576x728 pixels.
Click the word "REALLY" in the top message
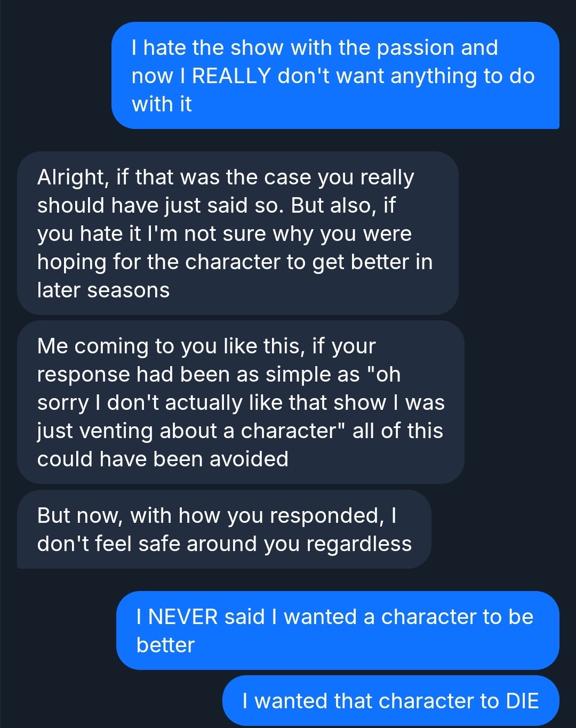(231, 76)
